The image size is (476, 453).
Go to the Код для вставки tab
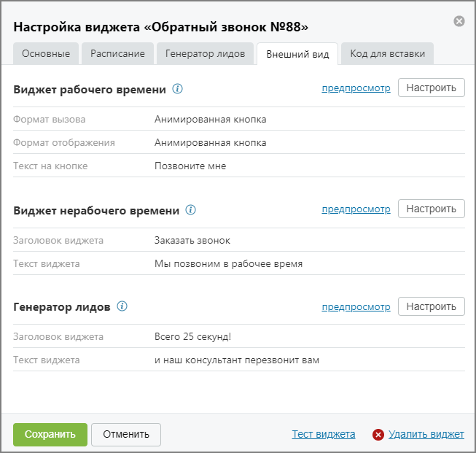click(387, 53)
